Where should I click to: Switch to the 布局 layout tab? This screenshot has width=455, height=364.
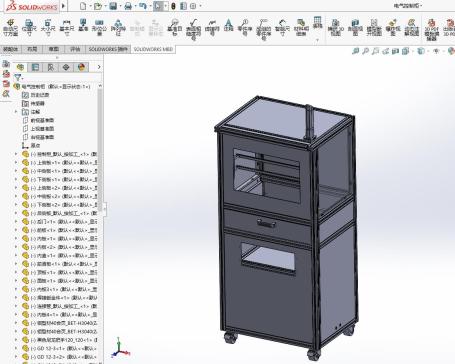point(32,49)
